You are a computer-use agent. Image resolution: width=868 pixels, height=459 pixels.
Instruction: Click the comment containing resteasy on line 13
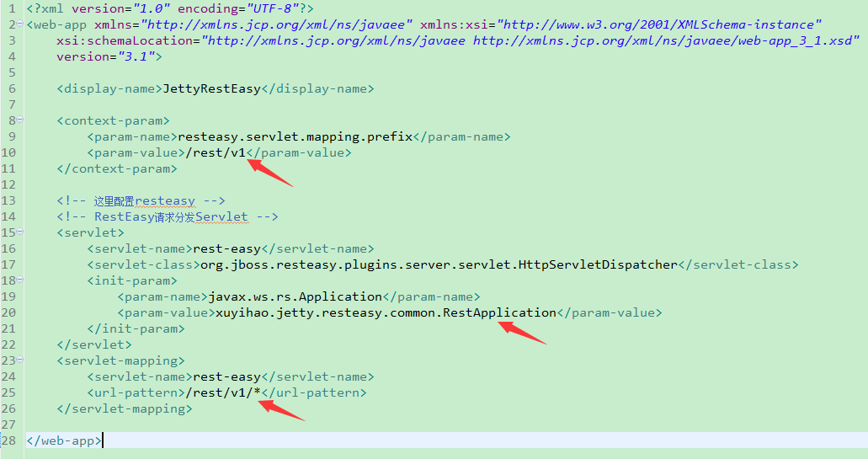[141, 200]
